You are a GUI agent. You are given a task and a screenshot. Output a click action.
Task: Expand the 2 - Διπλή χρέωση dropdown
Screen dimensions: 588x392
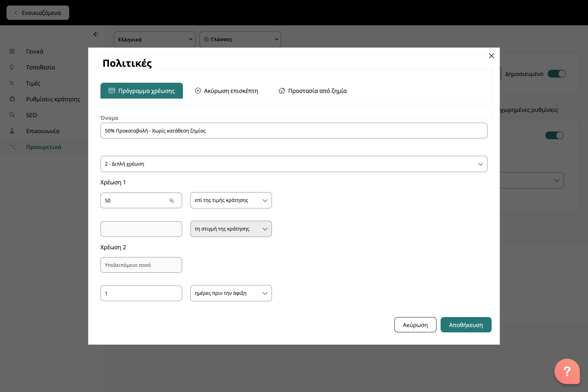(294, 164)
